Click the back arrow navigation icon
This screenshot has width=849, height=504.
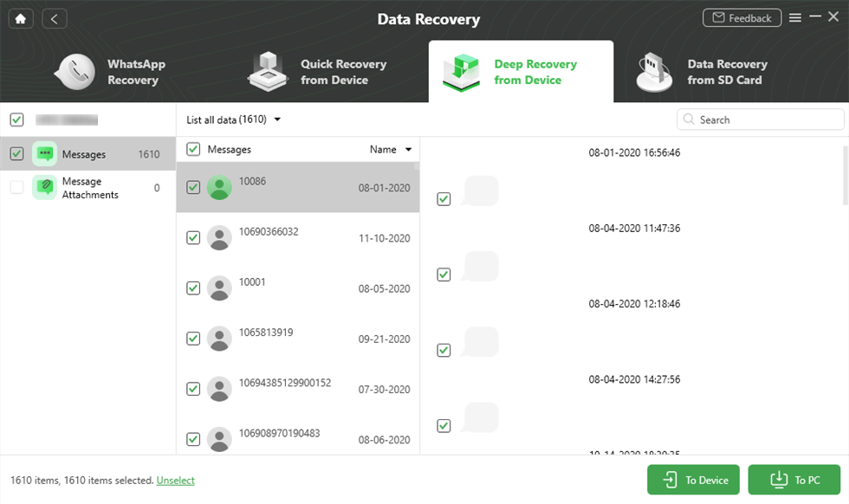coord(54,17)
